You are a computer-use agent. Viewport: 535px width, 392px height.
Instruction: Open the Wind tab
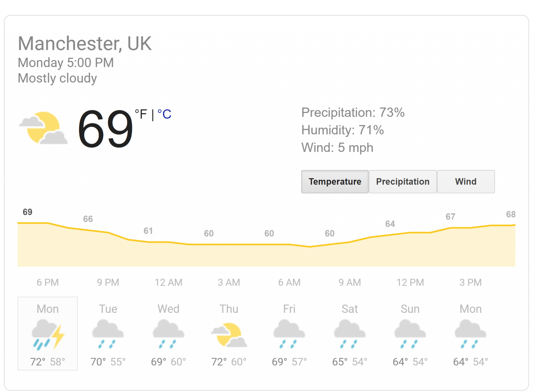[x=466, y=182]
